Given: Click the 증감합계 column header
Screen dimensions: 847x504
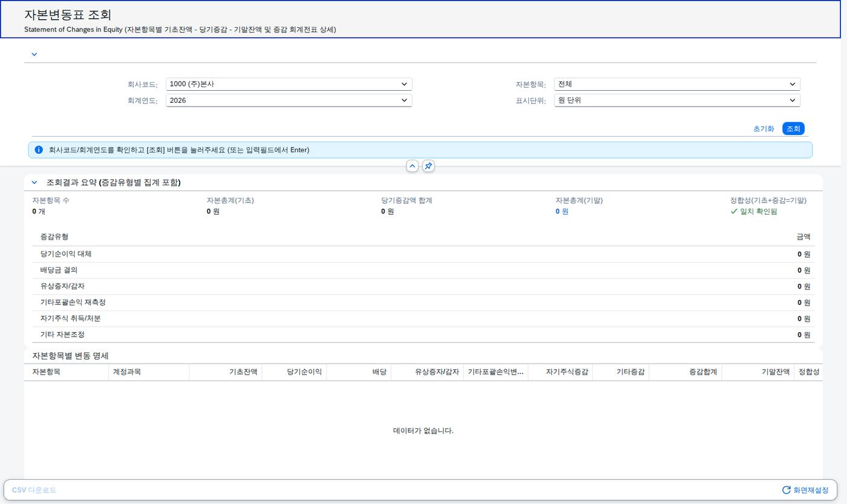Looking at the screenshot, I should (x=685, y=372).
